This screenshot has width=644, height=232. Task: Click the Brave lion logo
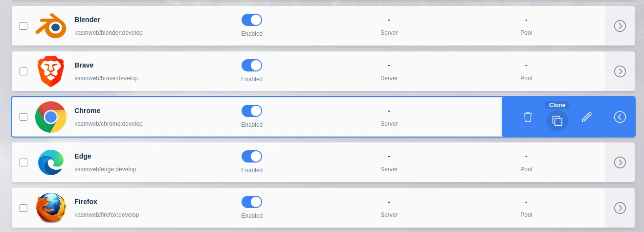51,71
